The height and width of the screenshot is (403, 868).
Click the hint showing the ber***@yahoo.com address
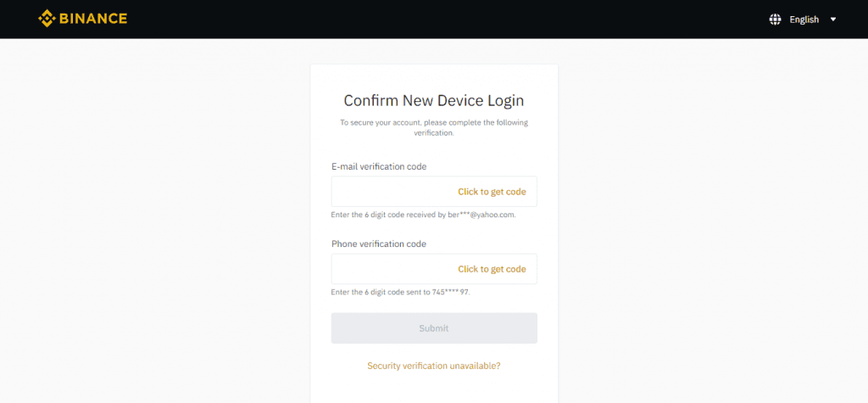pos(423,215)
